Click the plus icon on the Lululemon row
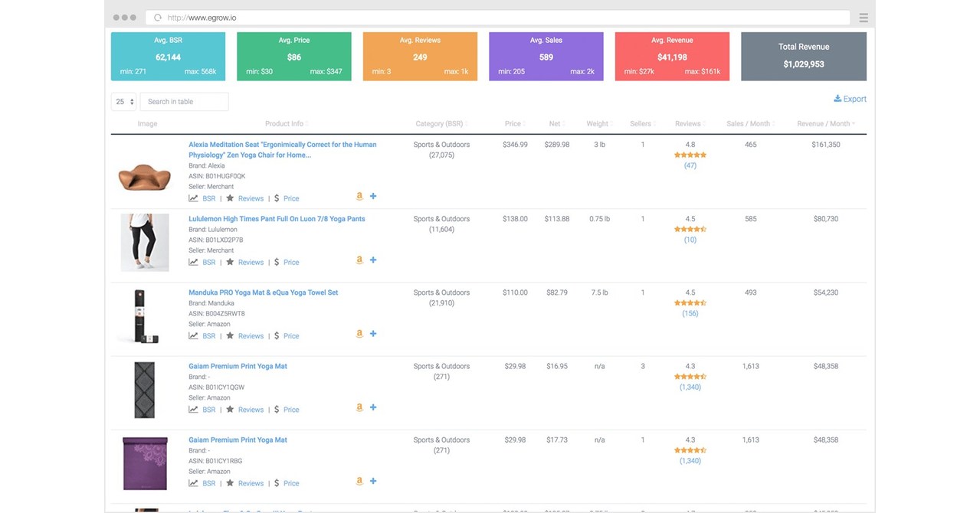 (373, 260)
